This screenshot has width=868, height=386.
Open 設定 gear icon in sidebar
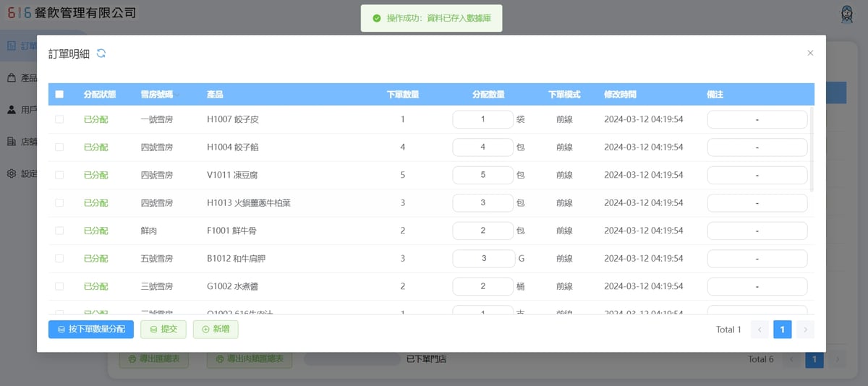12,173
